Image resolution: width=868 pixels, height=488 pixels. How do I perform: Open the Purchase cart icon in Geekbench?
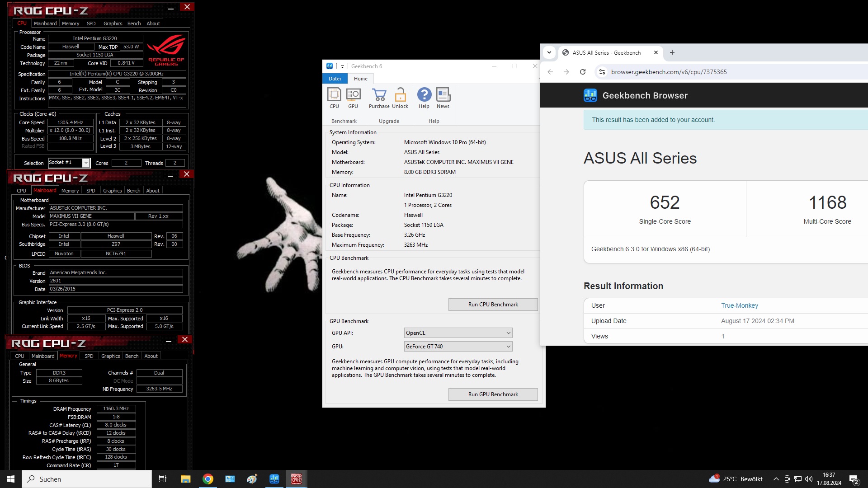pos(379,98)
